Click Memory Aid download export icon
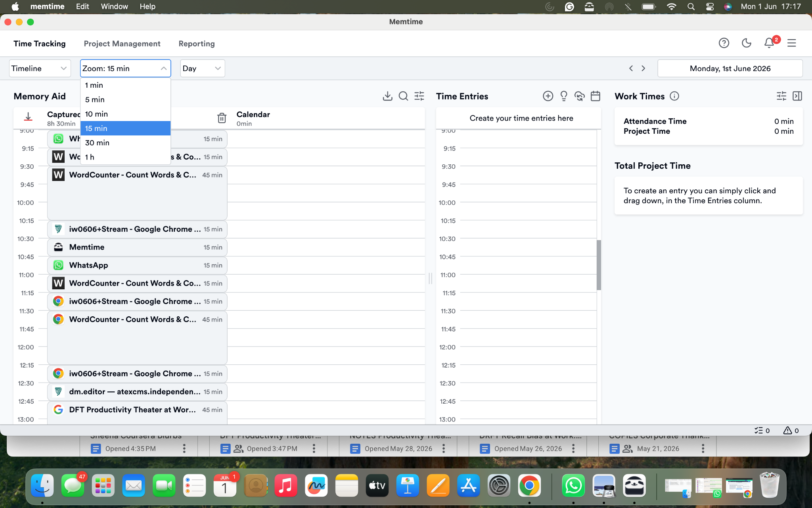This screenshot has width=812, height=508. (x=387, y=96)
